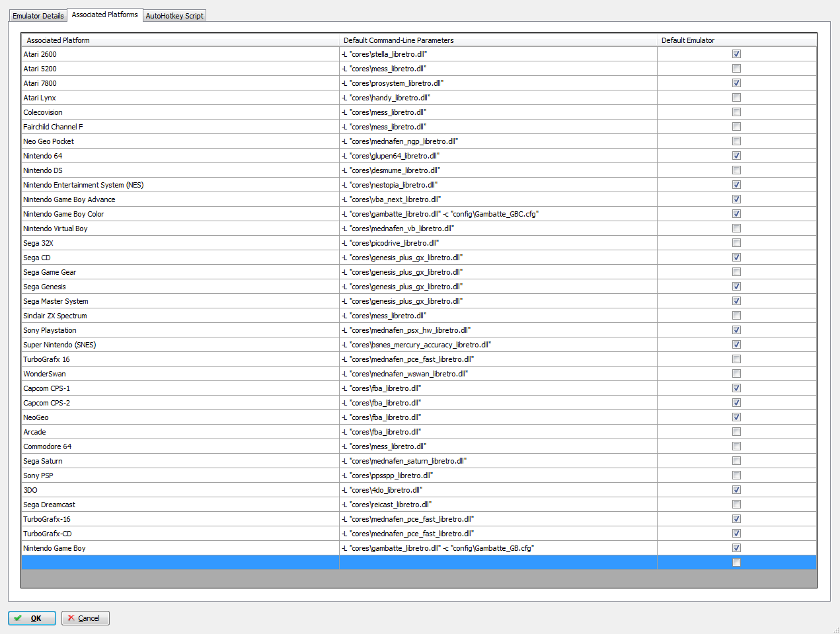Click the OK button

point(32,618)
